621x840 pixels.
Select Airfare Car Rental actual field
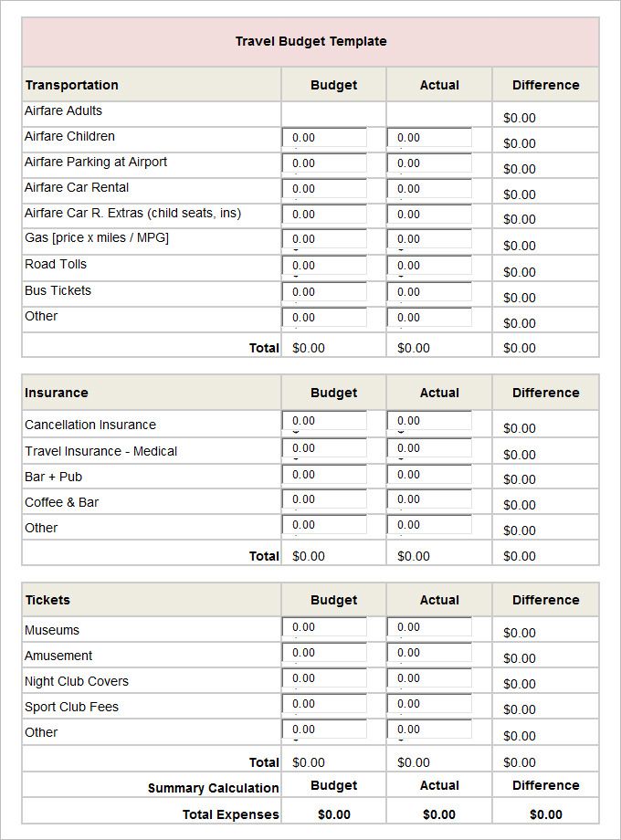pos(430,189)
